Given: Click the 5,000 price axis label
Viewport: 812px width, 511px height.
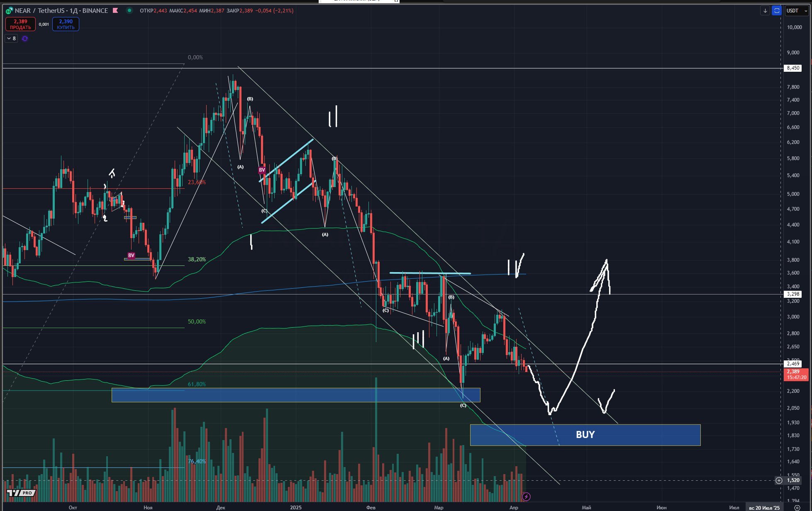Looking at the screenshot, I should (x=793, y=194).
